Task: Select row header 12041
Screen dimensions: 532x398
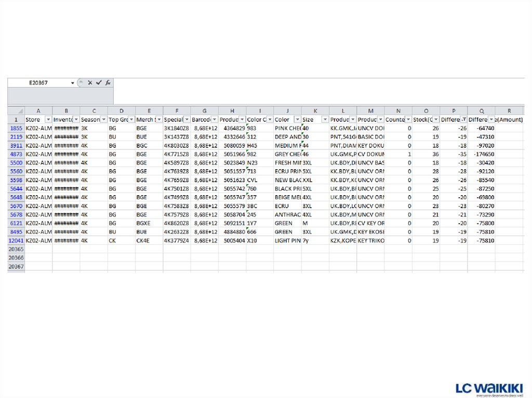Action: pos(16,241)
